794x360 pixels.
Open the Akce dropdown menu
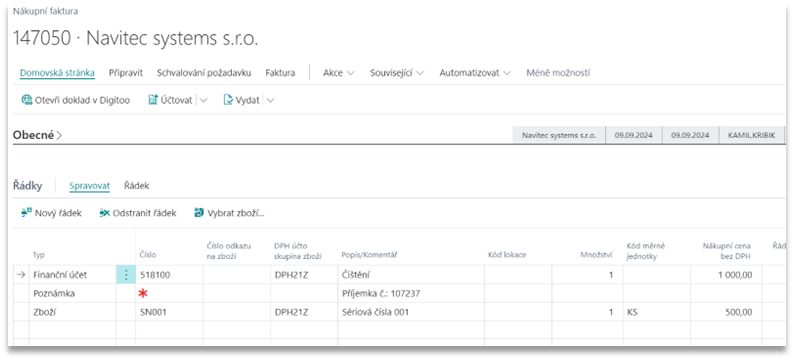(x=339, y=73)
